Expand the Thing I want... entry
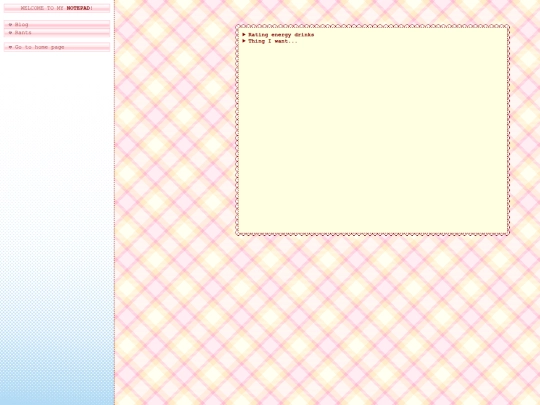Screen dimensions: 540x405 tap(270, 41)
